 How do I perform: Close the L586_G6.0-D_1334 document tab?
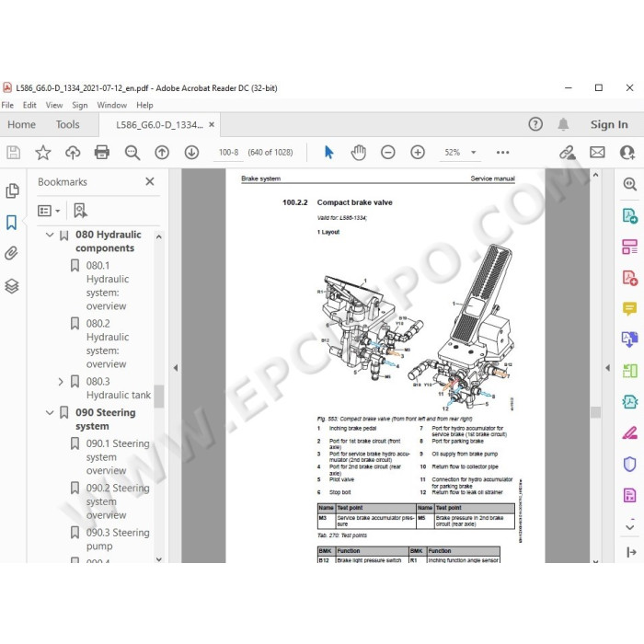coord(211,124)
